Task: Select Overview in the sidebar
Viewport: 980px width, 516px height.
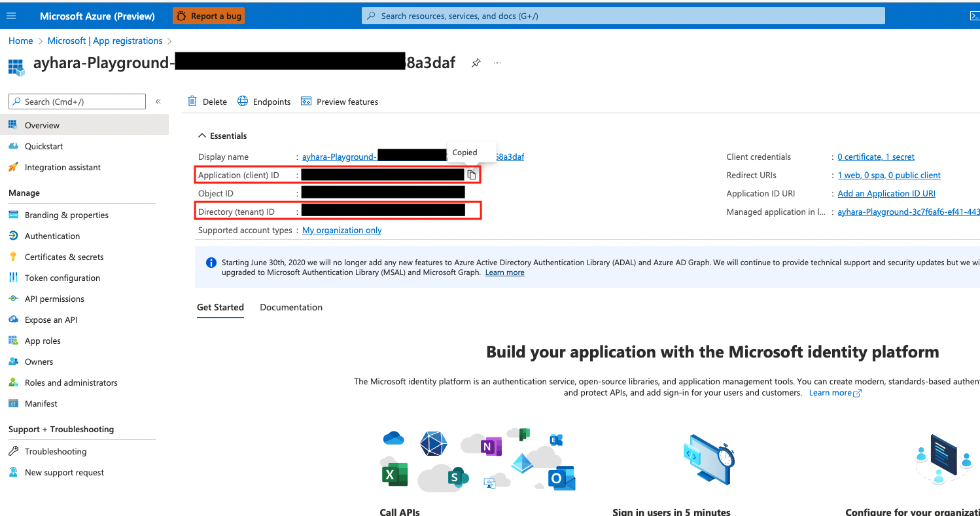Action: point(84,125)
